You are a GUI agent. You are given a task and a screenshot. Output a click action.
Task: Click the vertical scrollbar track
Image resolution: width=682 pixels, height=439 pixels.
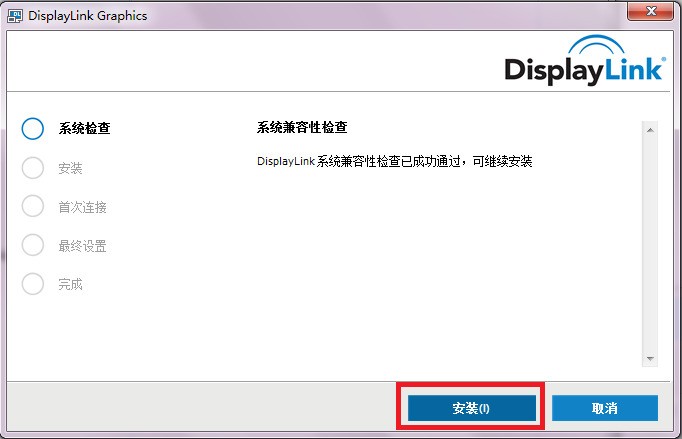point(650,244)
